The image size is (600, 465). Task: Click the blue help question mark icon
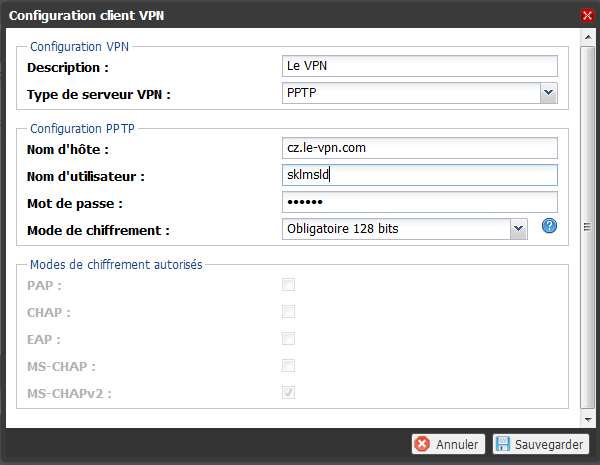[x=549, y=226]
